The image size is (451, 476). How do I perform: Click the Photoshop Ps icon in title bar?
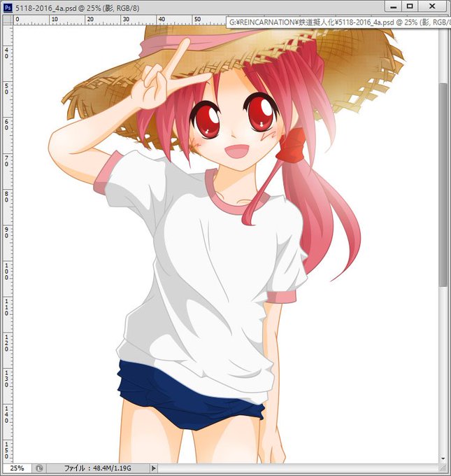tap(8, 7)
